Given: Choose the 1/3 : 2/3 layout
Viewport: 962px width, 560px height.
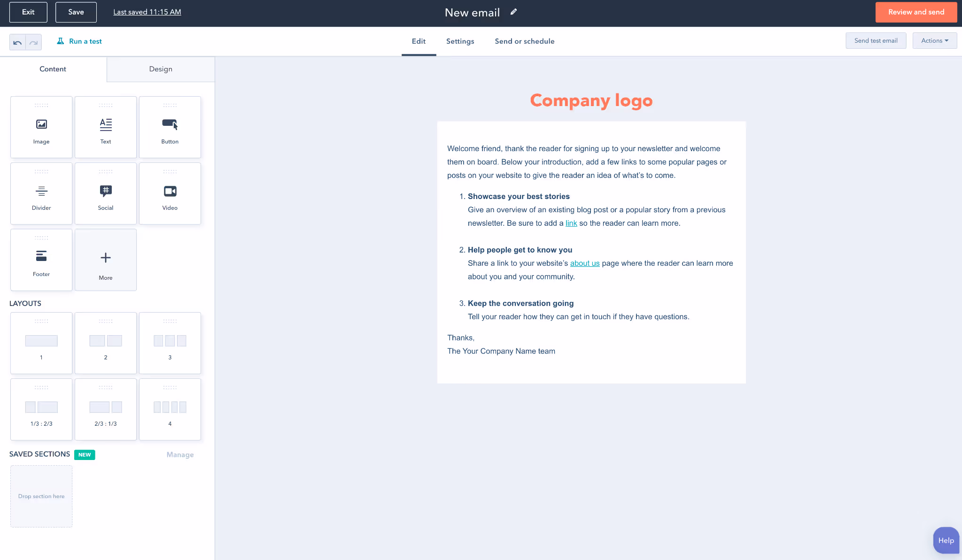Looking at the screenshot, I should 41,409.
